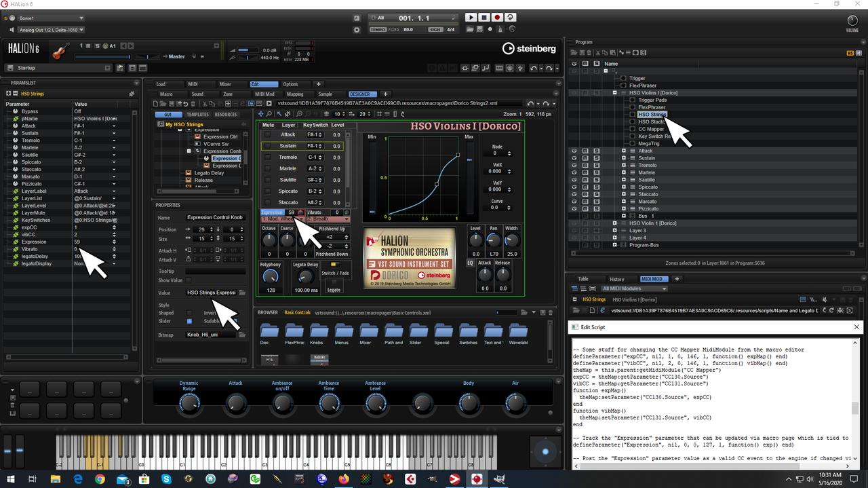Add a new tab beside the DESIGNER tab
Screen dimensions: 868x488
pos(385,94)
